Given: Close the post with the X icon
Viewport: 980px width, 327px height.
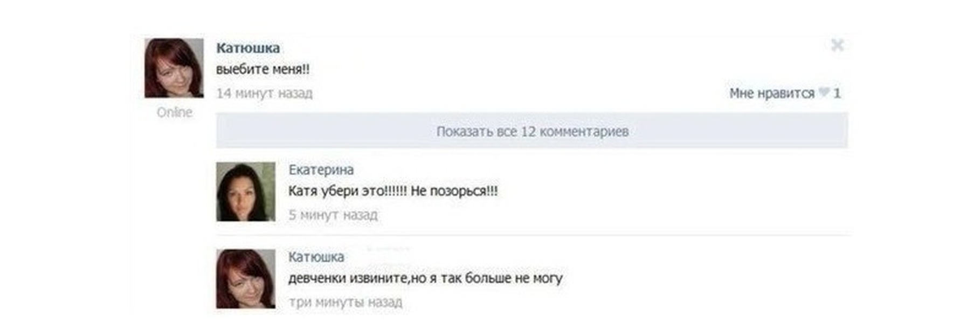Looking at the screenshot, I should coord(837,45).
